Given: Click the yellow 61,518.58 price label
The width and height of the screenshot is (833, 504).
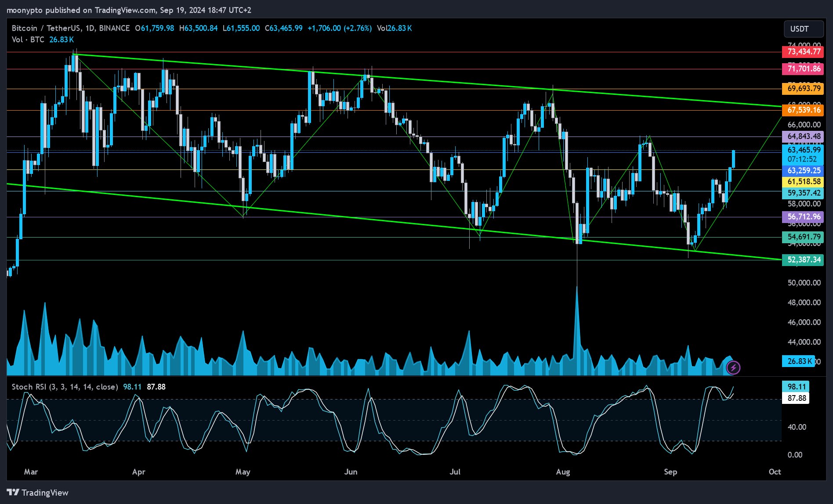Looking at the screenshot, I should click(x=804, y=182).
